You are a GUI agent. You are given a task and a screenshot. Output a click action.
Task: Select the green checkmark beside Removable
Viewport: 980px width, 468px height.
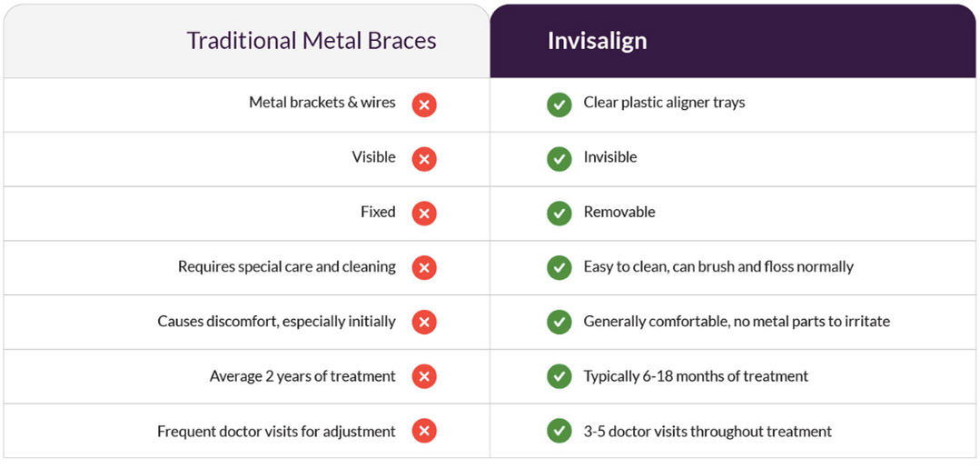click(559, 214)
